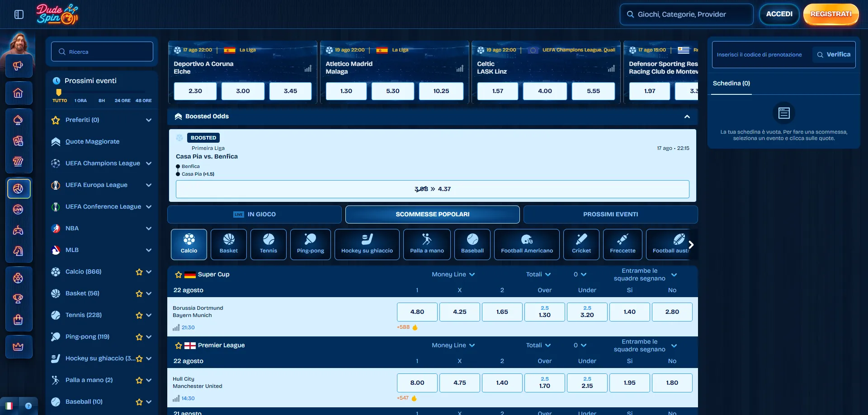Open Premier League Totali dropdown
This screenshot has width=868, height=415.
(x=538, y=345)
